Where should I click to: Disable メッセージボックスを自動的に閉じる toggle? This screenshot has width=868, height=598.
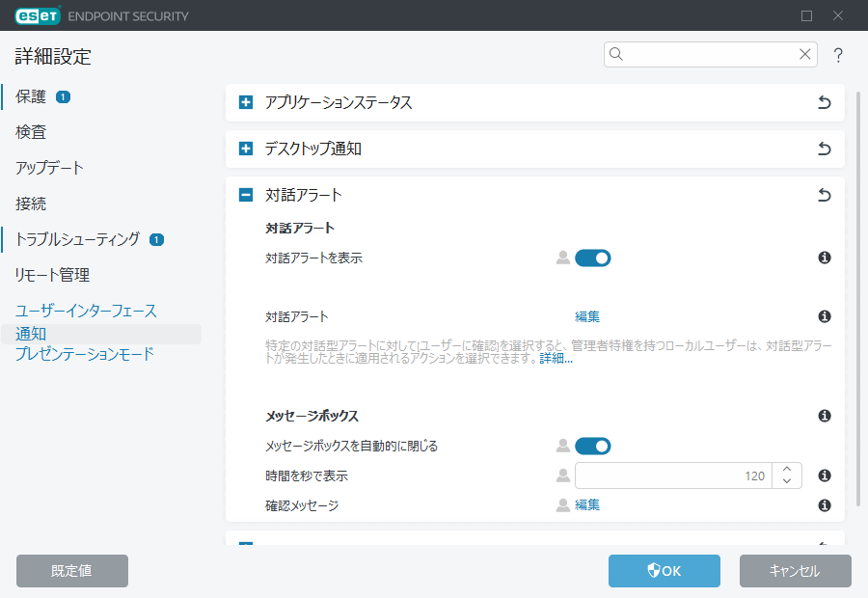click(593, 446)
